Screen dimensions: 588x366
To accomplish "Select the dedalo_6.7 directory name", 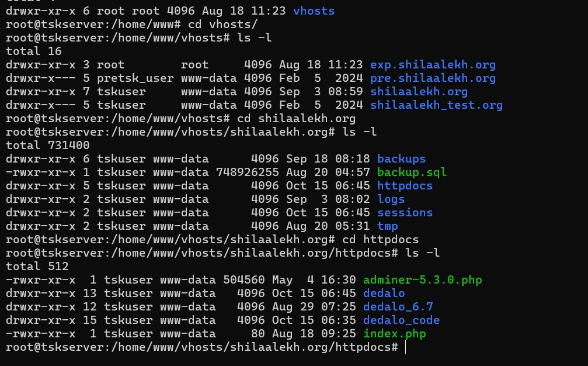I will pyautogui.click(x=398, y=306).
